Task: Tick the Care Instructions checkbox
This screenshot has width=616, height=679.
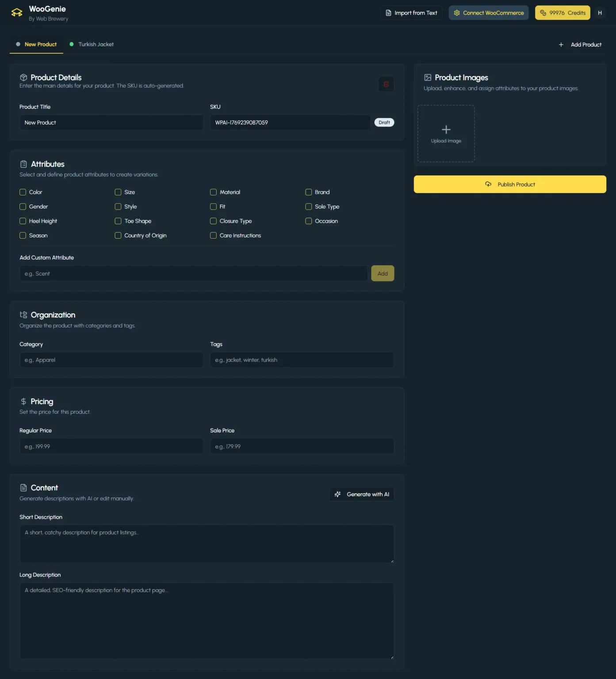Action: click(213, 236)
